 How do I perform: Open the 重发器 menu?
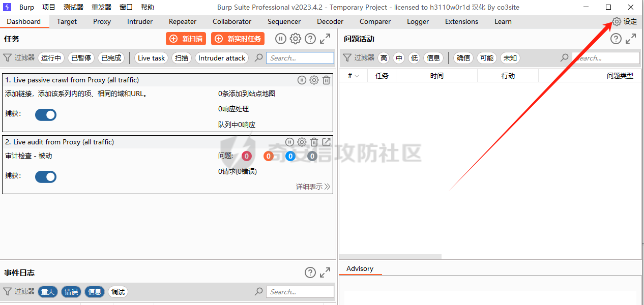(102, 7)
